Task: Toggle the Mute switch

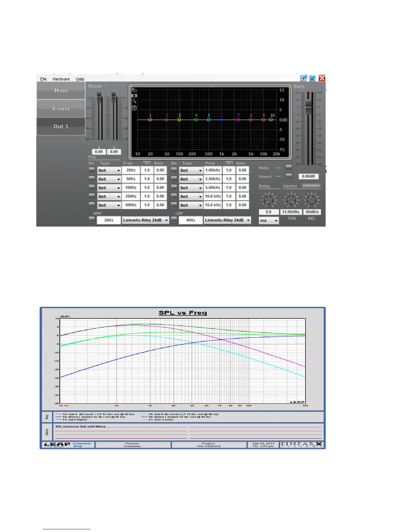Action: [288, 168]
